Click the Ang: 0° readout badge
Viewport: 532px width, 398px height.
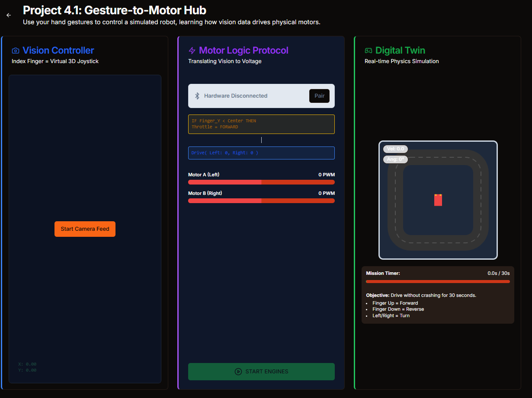pyautogui.click(x=395, y=159)
